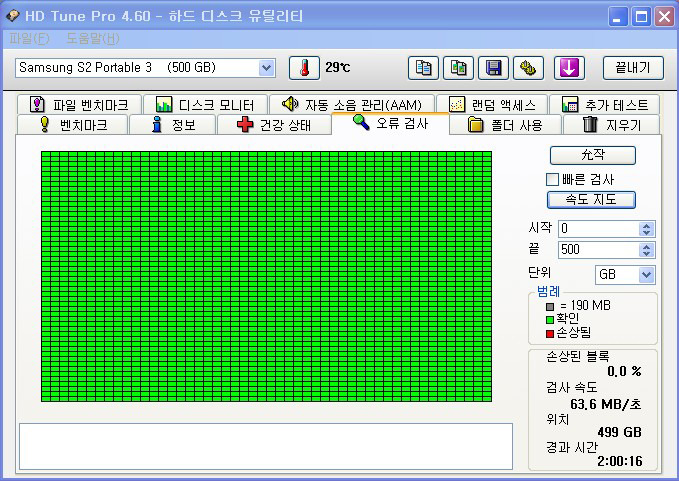Open the 정보 tab
This screenshot has width=679, height=481.
click(x=173, y=125)
